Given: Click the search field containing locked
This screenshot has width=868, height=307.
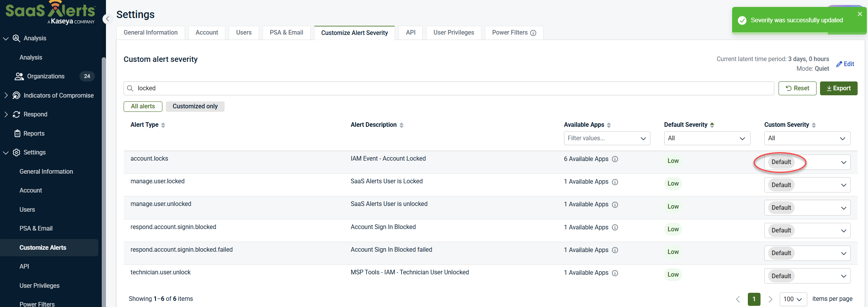Looking at the screenshot, I should pos(448,88).
